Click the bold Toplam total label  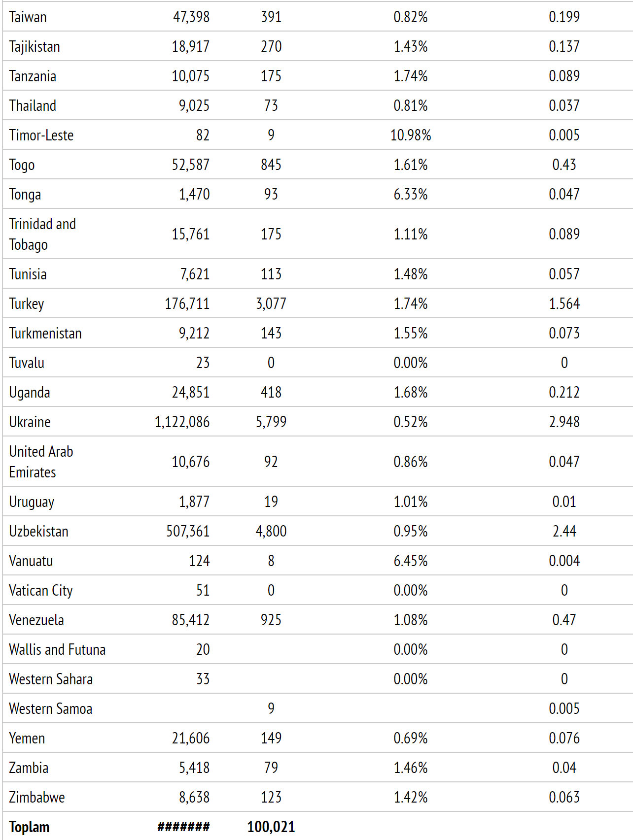[x=29, y=827]
